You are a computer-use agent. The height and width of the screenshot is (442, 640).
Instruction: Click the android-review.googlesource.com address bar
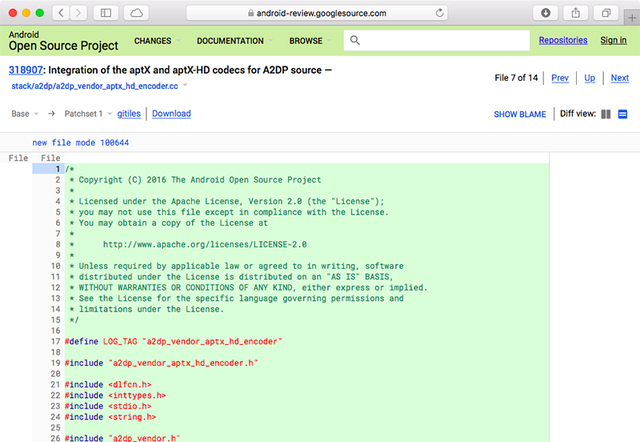tap(317, 13)
